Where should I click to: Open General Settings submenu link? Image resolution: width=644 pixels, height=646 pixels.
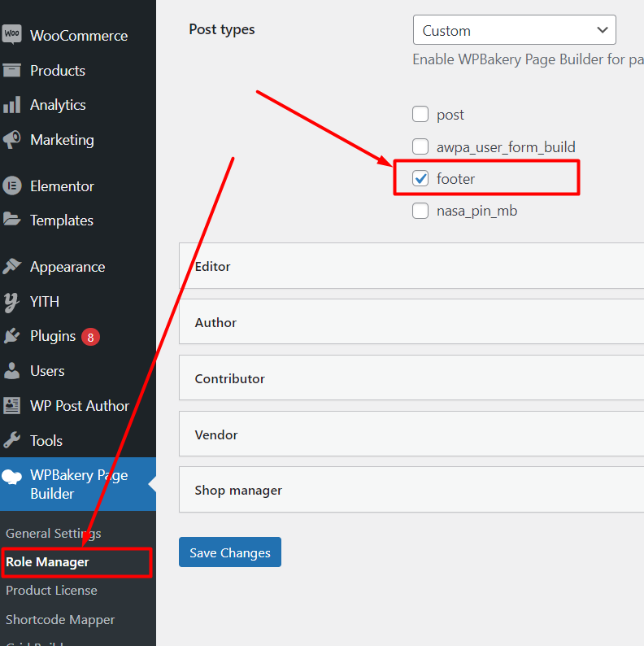pyautogui.click(x=54, y=534)
